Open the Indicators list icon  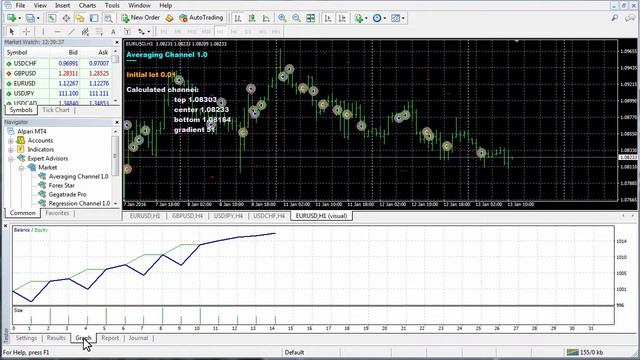tap(359, 18)
